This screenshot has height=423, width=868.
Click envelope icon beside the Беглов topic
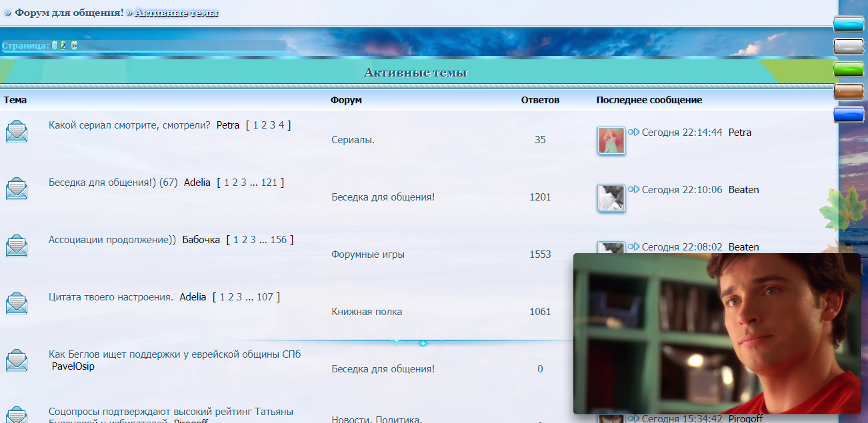point(17,360)
